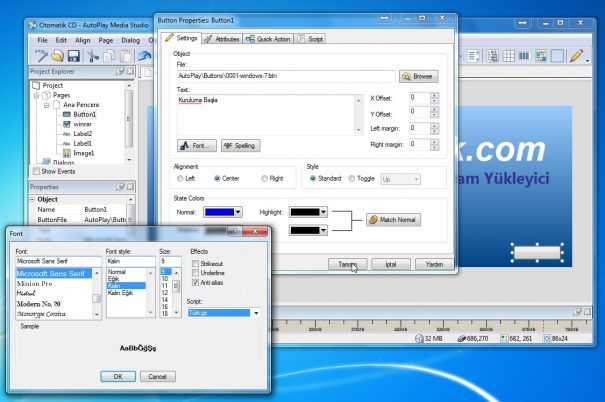Select Image1 in Project Explorer tree

click(83, 153)
